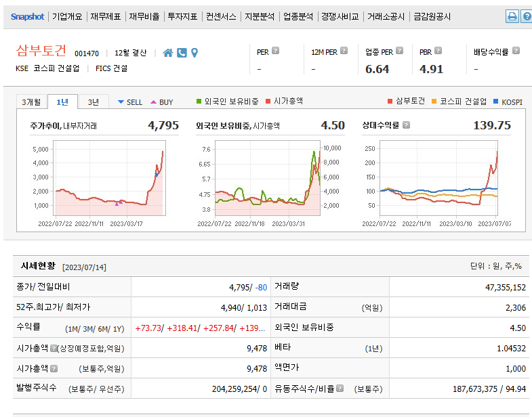
Task: Click the 주가추이 price chart
Action: tap(109, 178)
